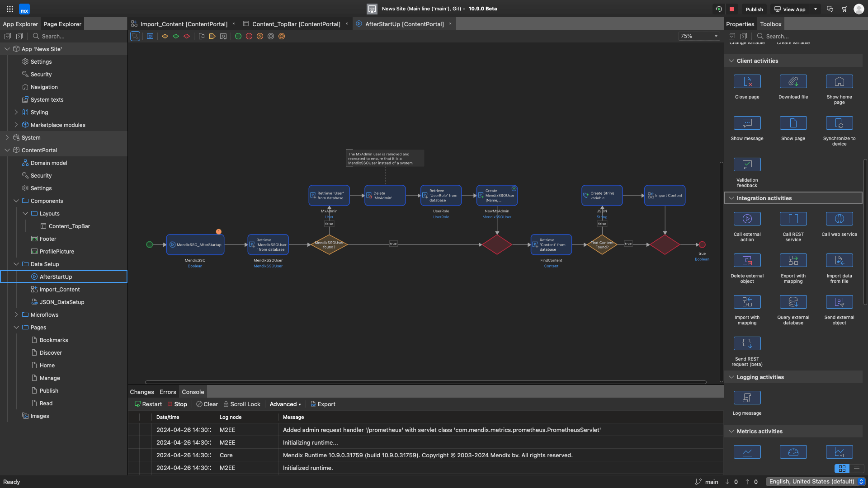Screen dimensions: 868x488
Task: Pick the green Start event tool
Action: [238, 36]
